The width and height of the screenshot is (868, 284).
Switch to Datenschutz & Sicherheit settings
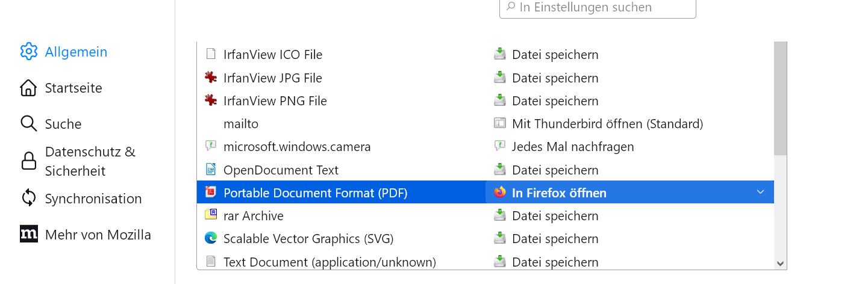point(90,161)
